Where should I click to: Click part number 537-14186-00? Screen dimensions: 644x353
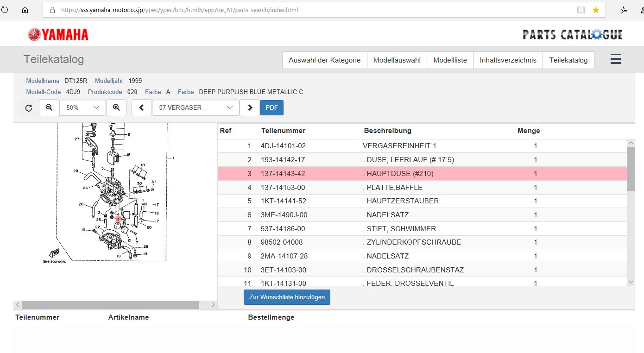pyautogui.click(x=283, y=229)
